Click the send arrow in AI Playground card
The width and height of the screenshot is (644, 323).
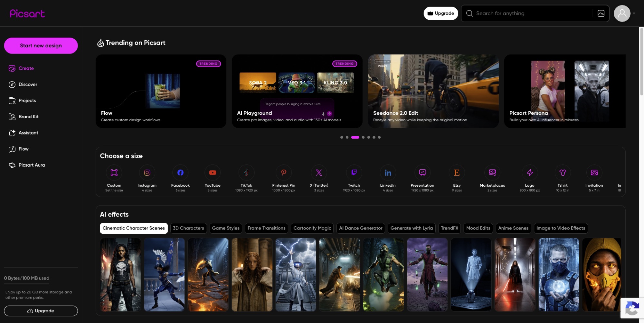[x=329, y=113]
